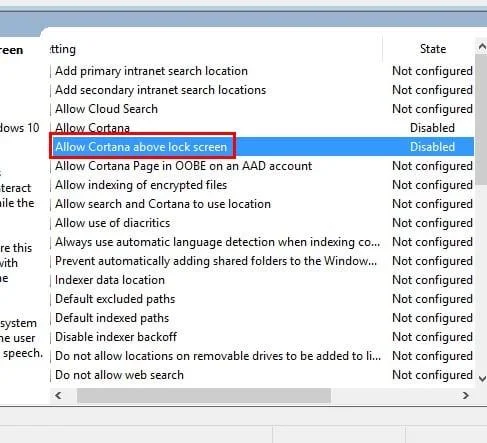Select 'Do not allow web search' setting
This screenshot has height=443, width=487.
coord(119,375)
